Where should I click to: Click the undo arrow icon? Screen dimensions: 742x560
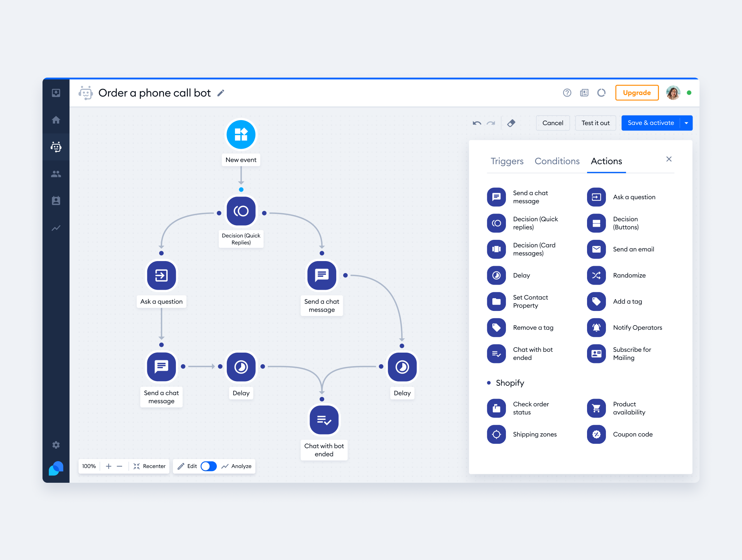(477, 123)
